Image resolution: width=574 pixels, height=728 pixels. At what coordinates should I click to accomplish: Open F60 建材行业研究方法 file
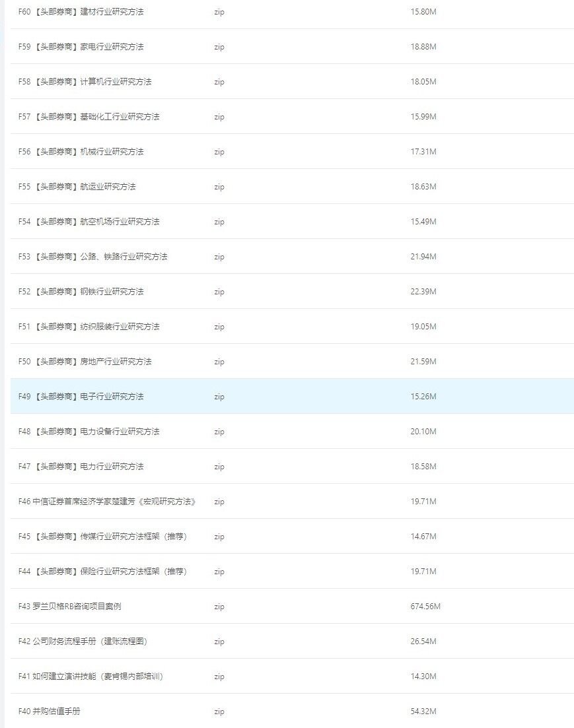point(81,12)
